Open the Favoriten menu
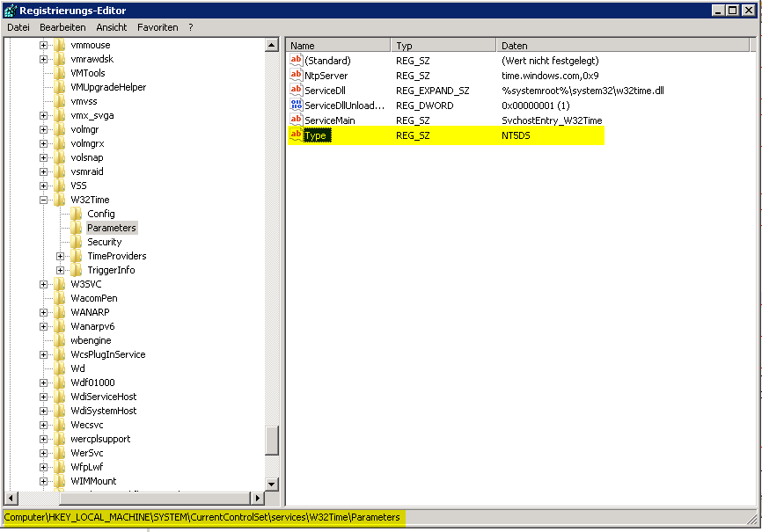 (x=158, y=27)
